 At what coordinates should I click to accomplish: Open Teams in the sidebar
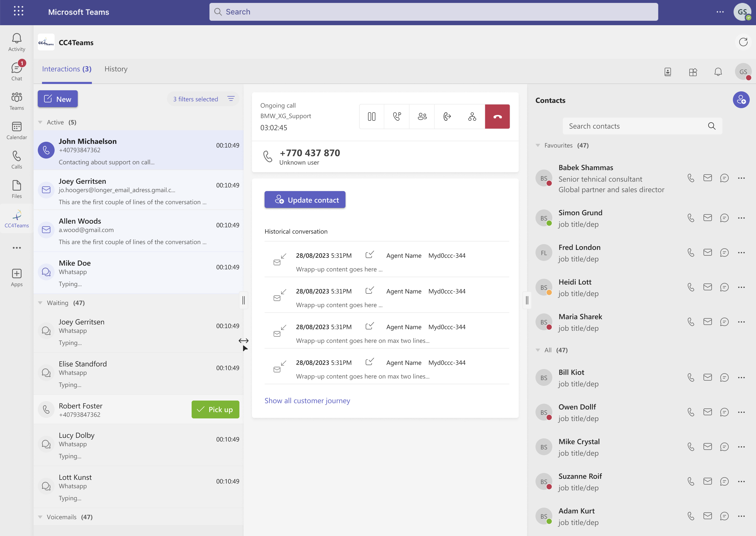click(17, 101)
